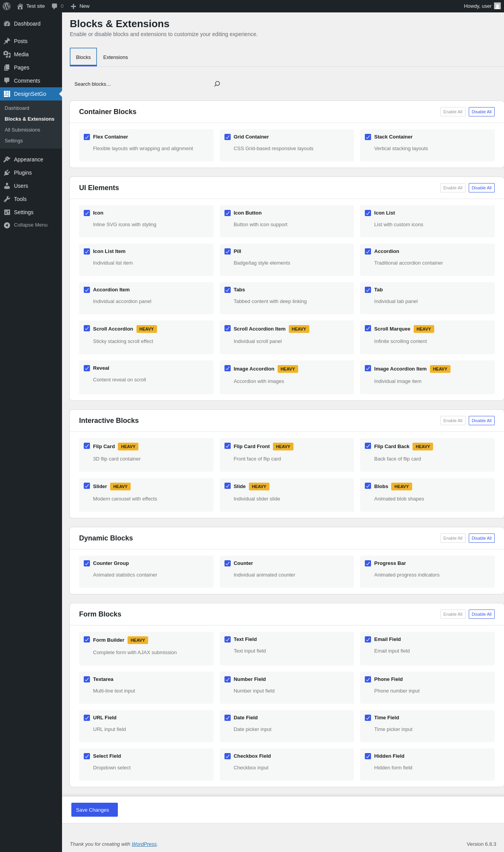Click the Posts pin icon
This screenshot has height=852, width=504.
tap(7, 41)
